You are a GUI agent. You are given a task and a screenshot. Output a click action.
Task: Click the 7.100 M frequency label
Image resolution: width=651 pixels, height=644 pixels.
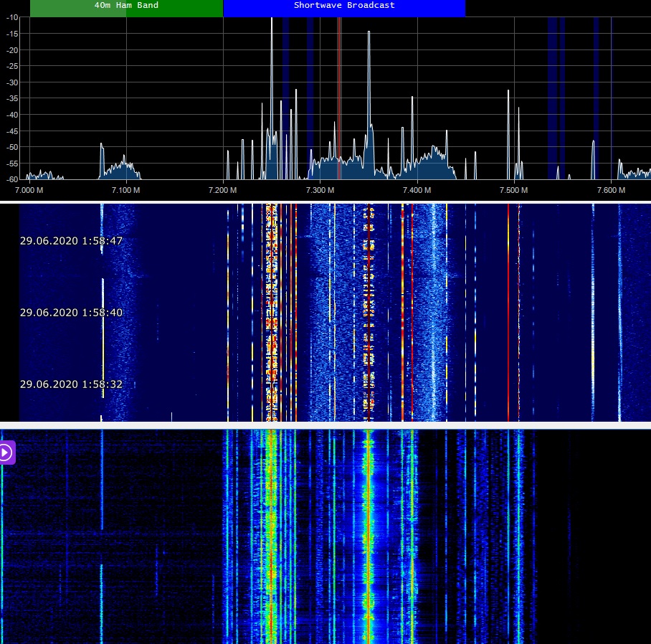(125, 190)
